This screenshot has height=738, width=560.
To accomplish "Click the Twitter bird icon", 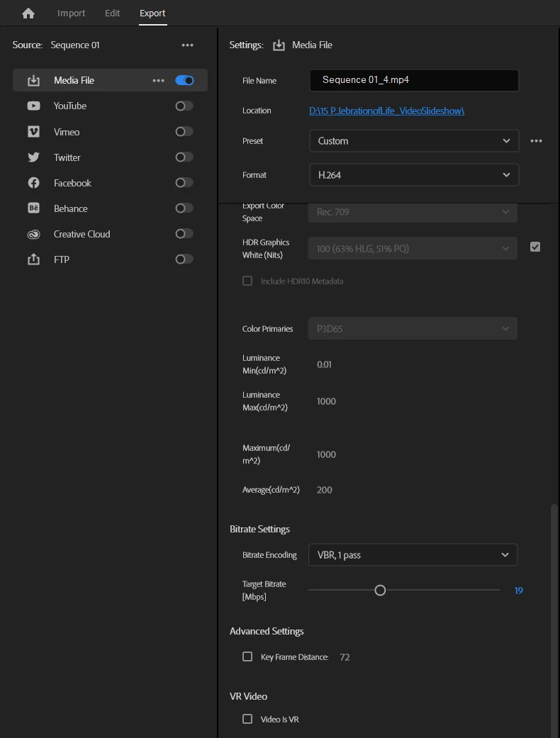I will tap(33, 157).
